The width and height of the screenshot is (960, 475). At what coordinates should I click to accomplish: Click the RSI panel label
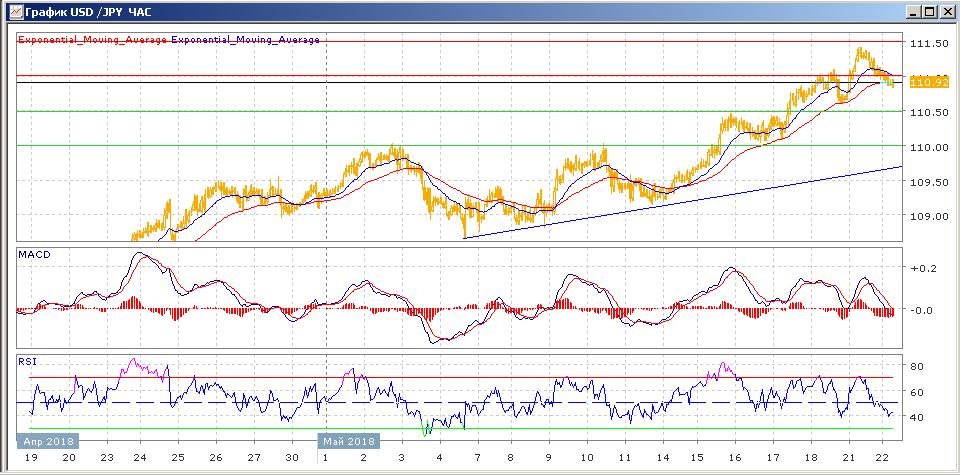pyautogui.click(x=27, y=361)
